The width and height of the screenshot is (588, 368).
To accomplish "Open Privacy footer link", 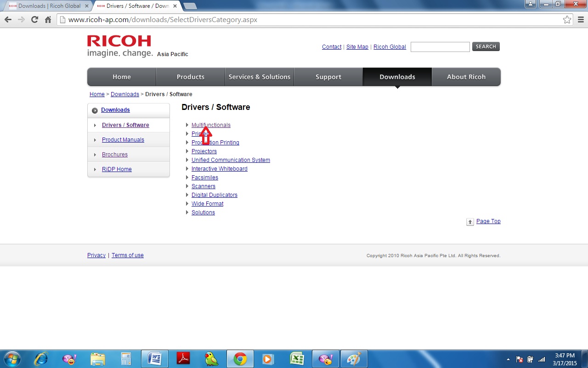I will click(x=96, y=255).
